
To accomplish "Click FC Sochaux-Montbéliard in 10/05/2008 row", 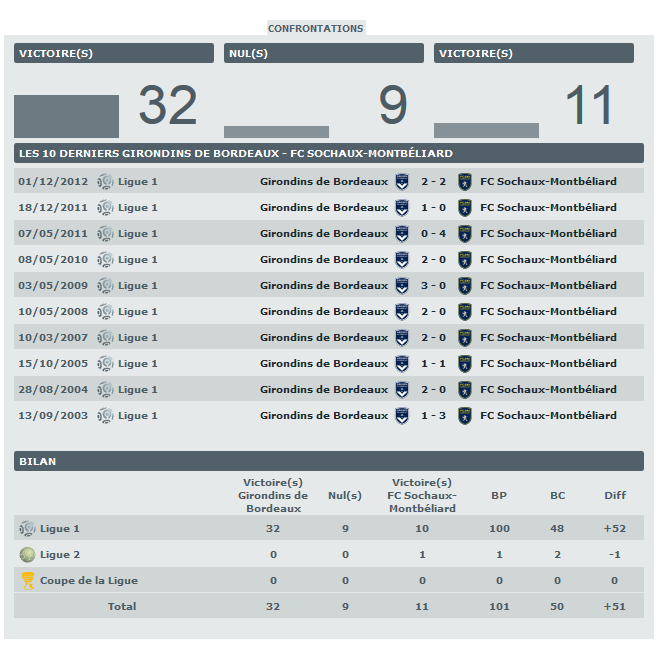I will tap(548, 312).
